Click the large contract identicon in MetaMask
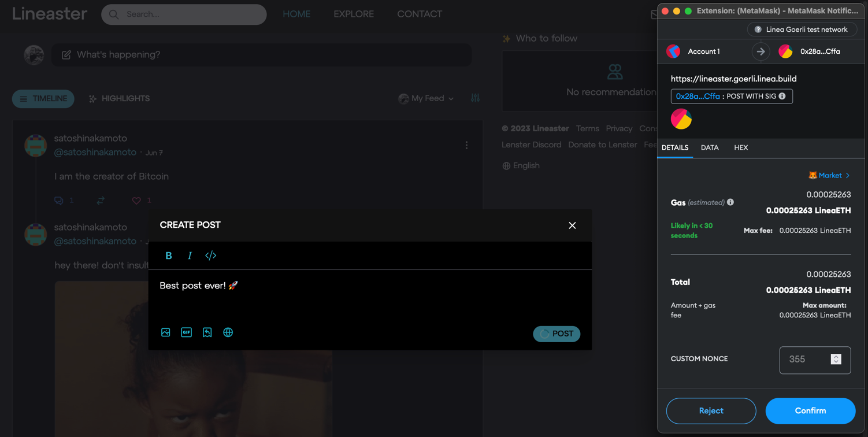 coord(681,119)
